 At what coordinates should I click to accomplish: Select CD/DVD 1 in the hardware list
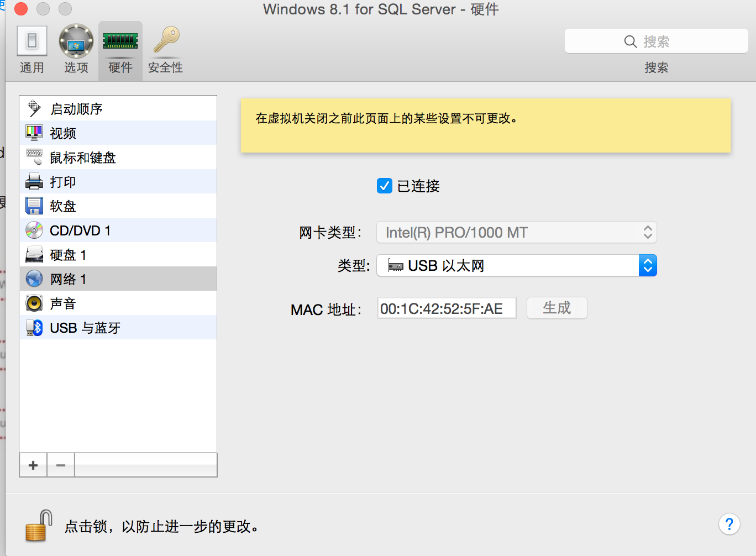[118, 230]
